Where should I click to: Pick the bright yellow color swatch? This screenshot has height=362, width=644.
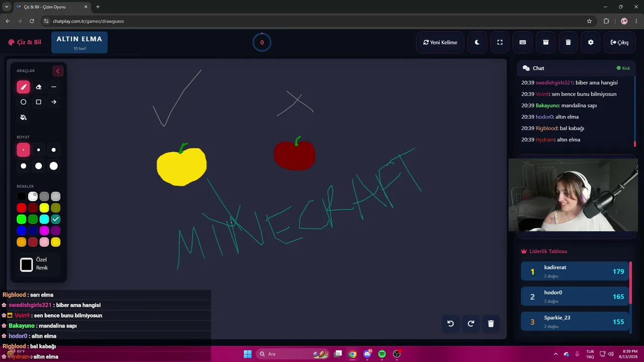(x=44, y=208)
